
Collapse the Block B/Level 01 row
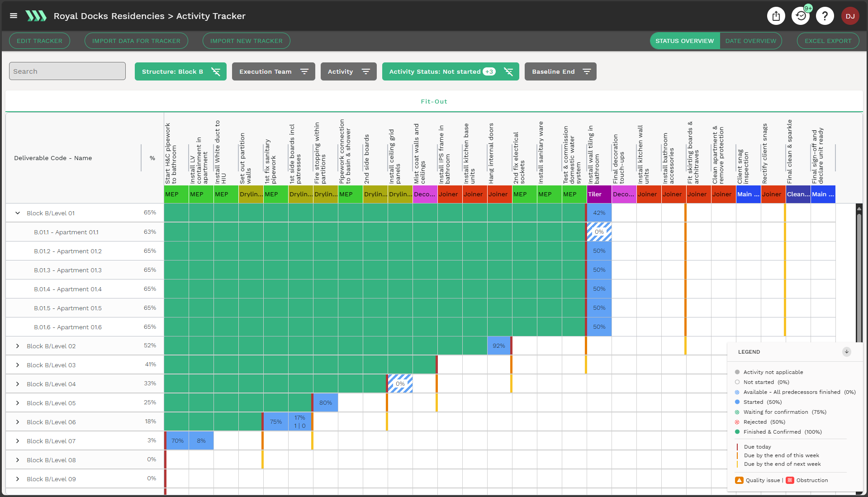[x=18, y=213]
